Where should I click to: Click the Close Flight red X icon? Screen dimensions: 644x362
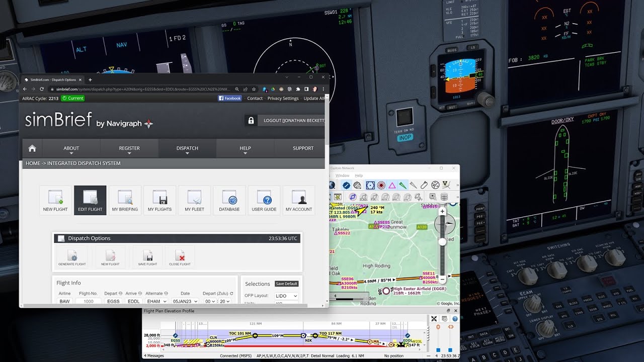pyautogui.click(x=180, y=257)
